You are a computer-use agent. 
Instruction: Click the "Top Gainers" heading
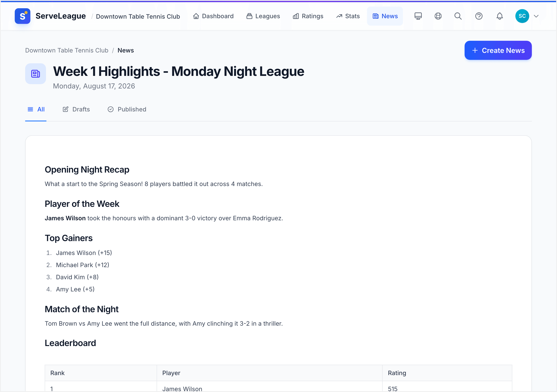[69, 238]
